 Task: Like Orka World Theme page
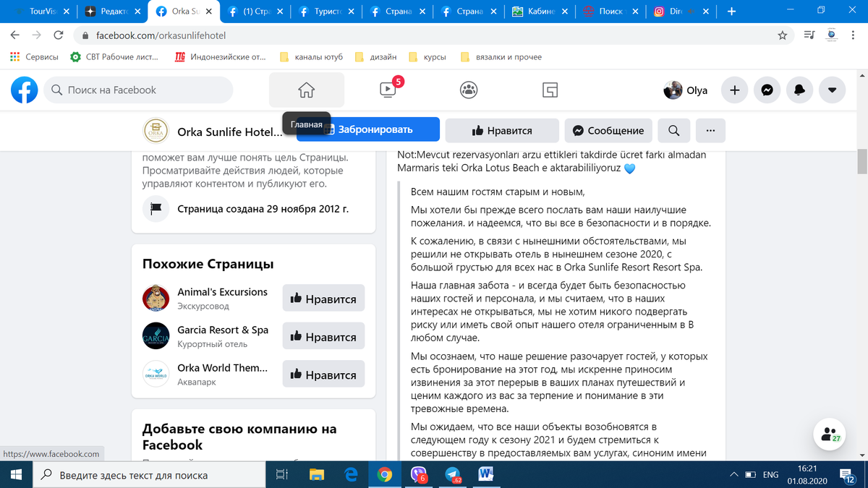tap(323, 374)
